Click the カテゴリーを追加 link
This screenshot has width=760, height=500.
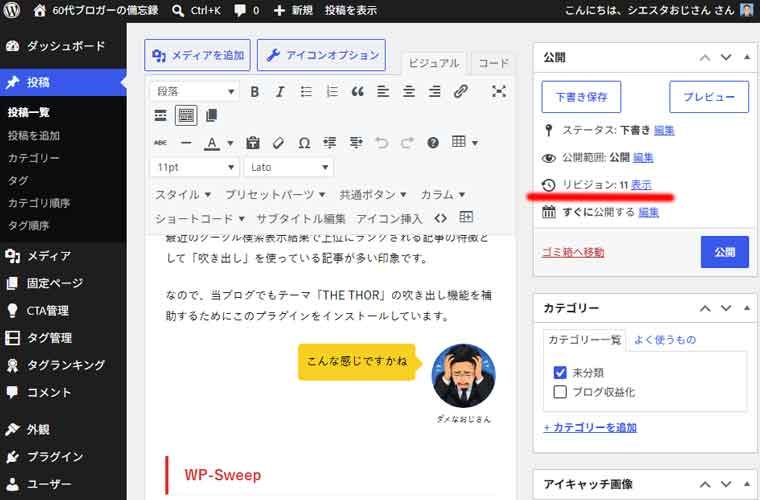click(590, 427)
